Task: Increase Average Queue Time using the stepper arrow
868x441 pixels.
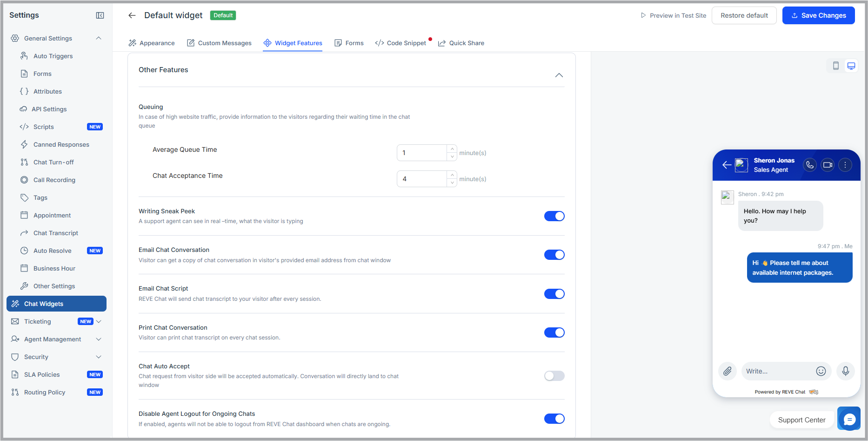Action: click(452, 149)
